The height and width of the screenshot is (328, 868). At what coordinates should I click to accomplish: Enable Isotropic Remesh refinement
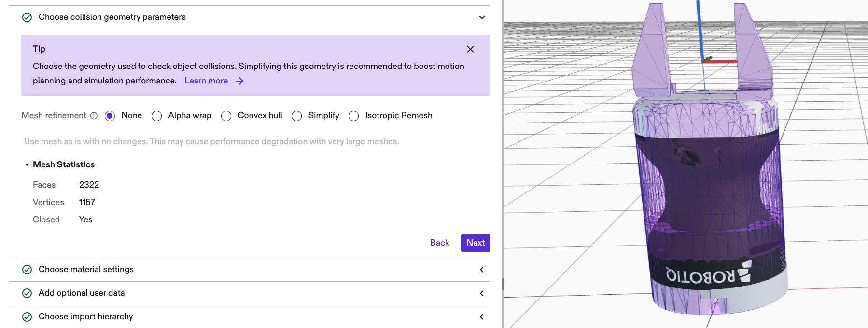tap(354, 116)
